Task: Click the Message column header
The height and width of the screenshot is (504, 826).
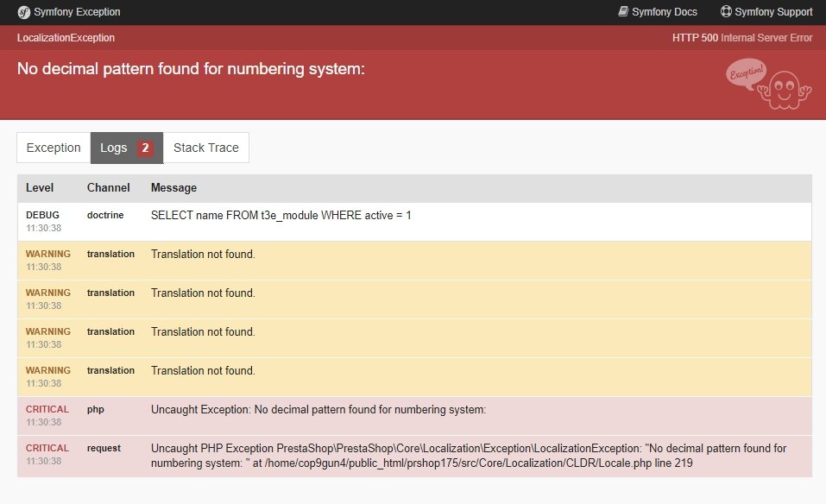Action: coord(173,187)
